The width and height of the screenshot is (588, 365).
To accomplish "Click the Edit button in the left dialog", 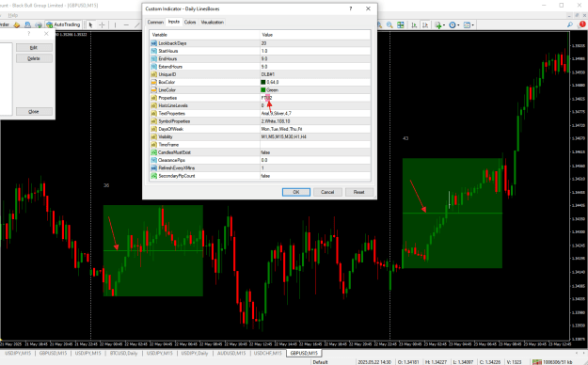I will pos(34,48).
